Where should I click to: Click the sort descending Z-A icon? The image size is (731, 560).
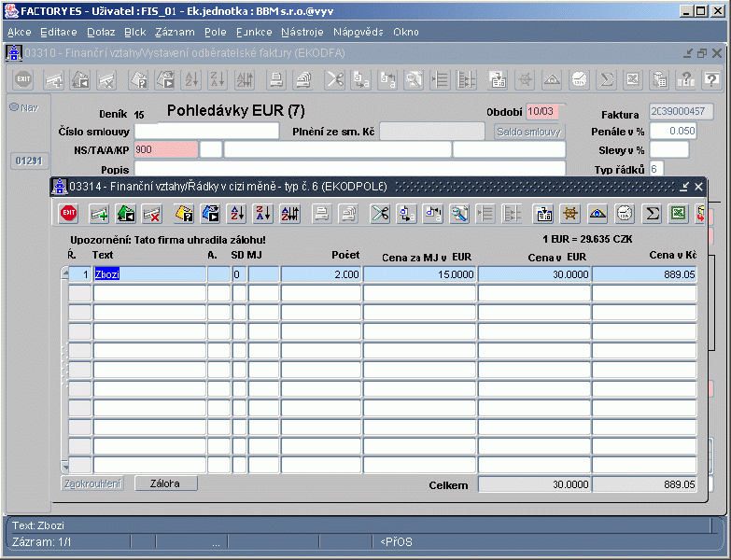click(263, 214)
